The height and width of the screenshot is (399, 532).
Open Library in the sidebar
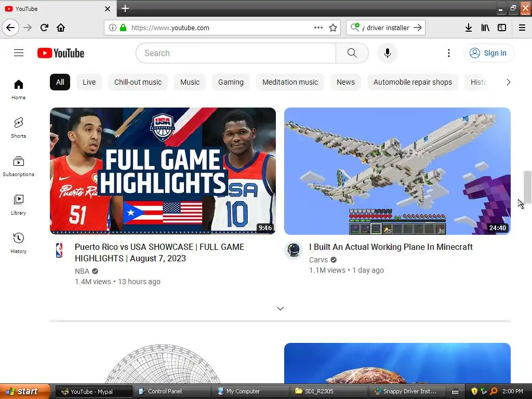click(18, 205)
